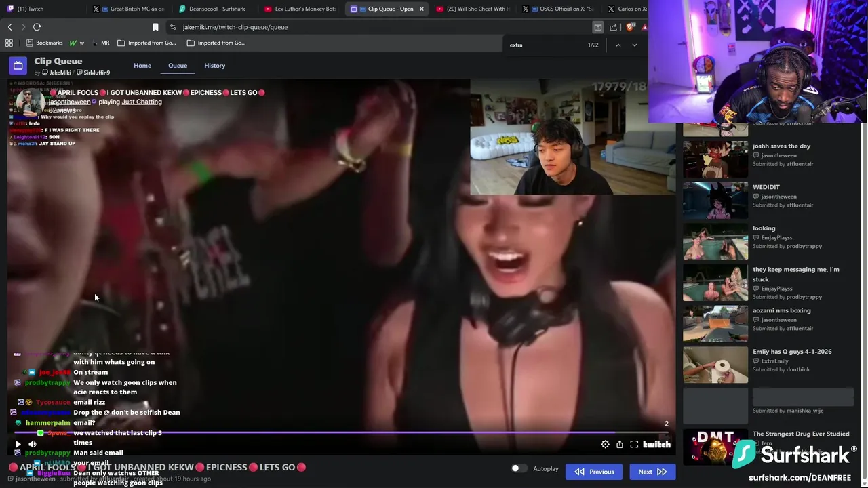Switch to 'Great British MC' X tab
This screenshot has width=868, height=488.
pos(129,9)
